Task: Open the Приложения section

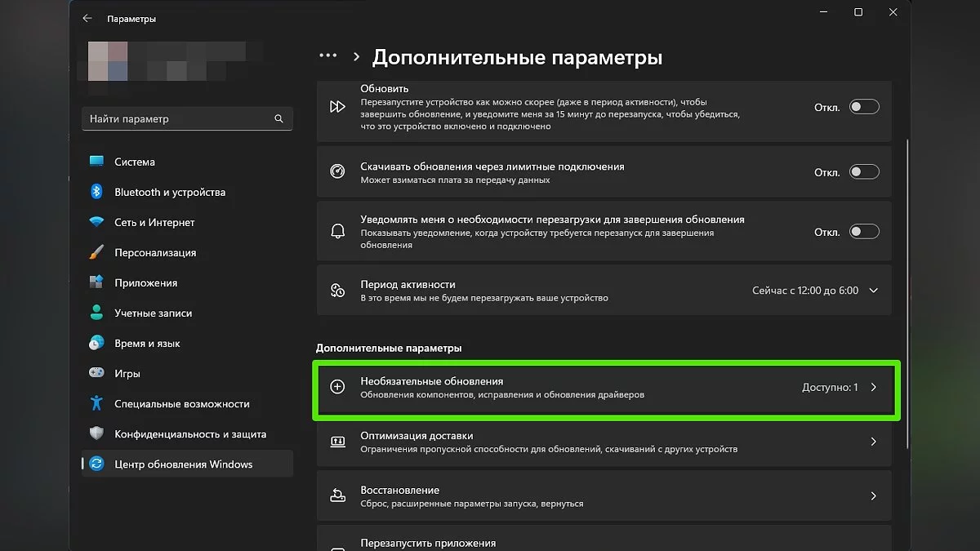Action: click(x=187, y=282)
